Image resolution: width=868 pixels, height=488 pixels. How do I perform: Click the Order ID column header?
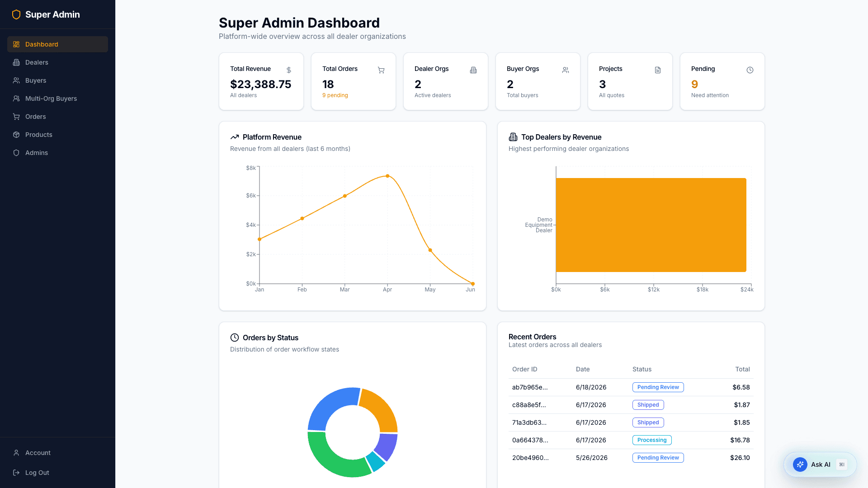coord(525,369)
